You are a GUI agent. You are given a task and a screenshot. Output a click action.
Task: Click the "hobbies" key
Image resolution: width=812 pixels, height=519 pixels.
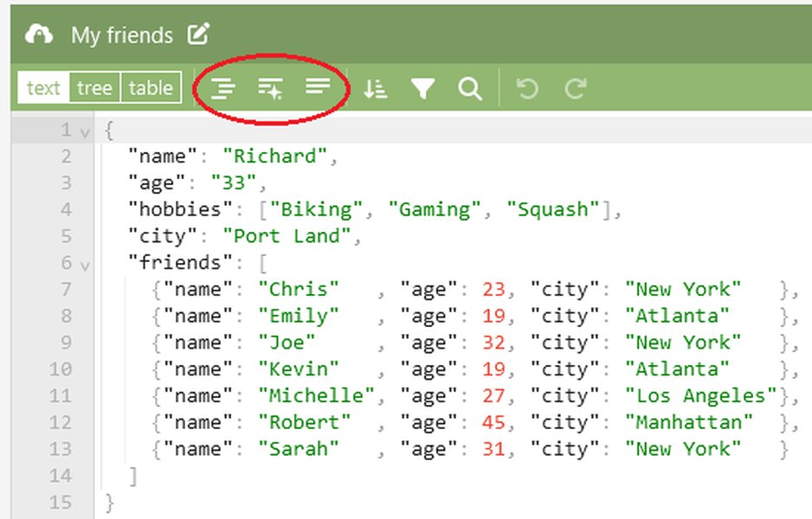click(x=181, y=209)
